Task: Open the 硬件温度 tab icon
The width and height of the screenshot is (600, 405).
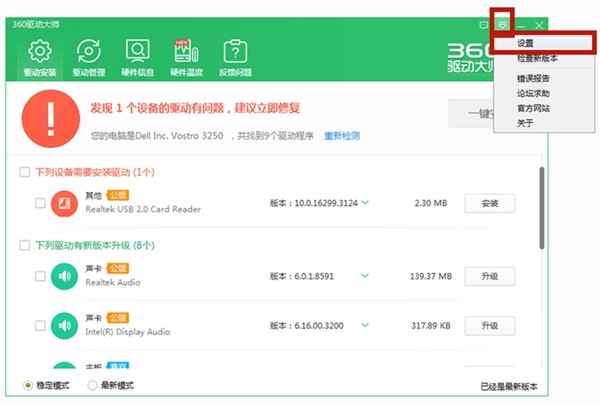Action: (x=186, y=57)
